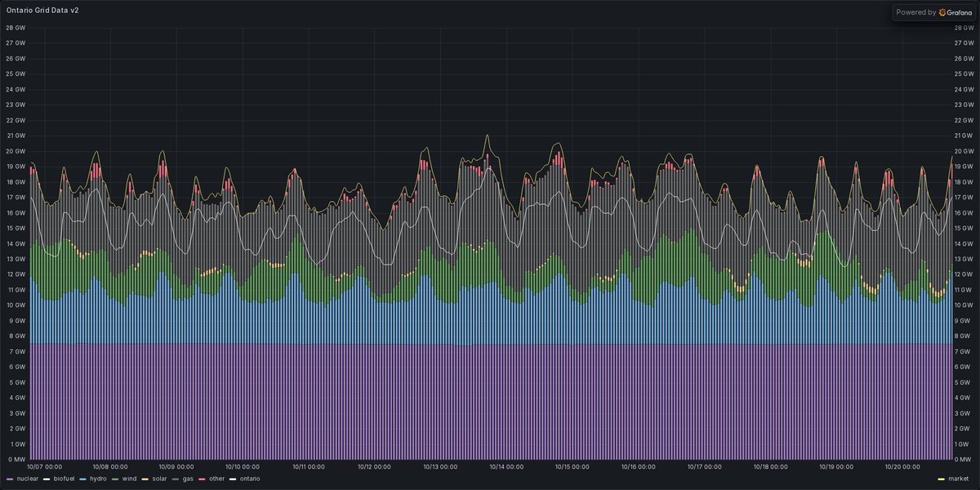This screenshot has width=980, height=490.
Task: Toggle the wind series in the legend
Action: point(129,479)
